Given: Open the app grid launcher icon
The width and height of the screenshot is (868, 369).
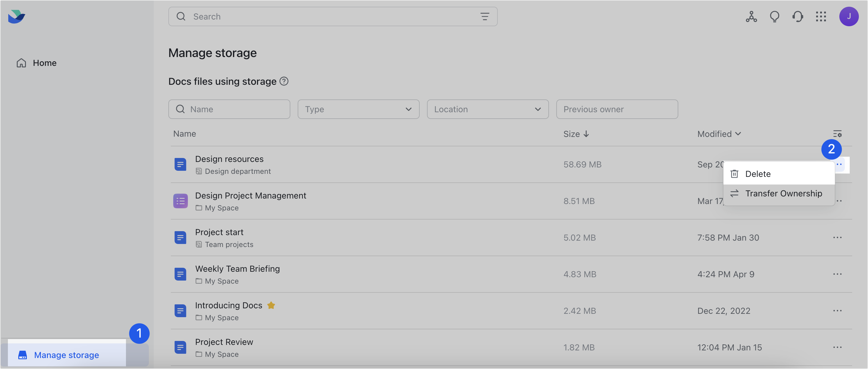Looking at the screenshot, I should [821, 16].
